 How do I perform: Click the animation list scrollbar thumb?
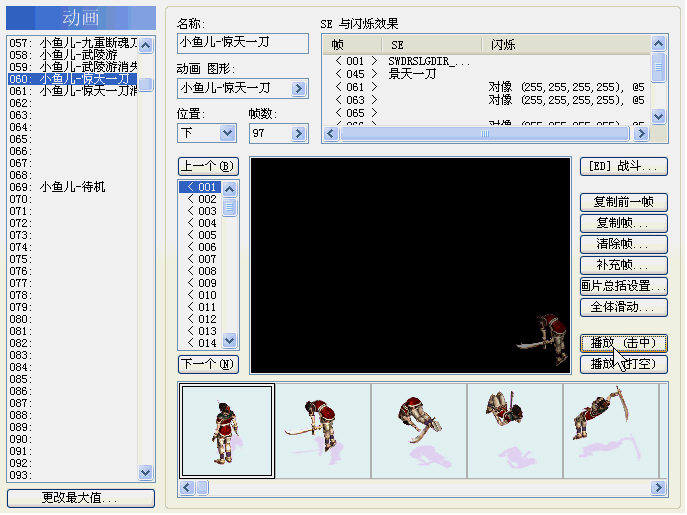(x=146, y=84)
